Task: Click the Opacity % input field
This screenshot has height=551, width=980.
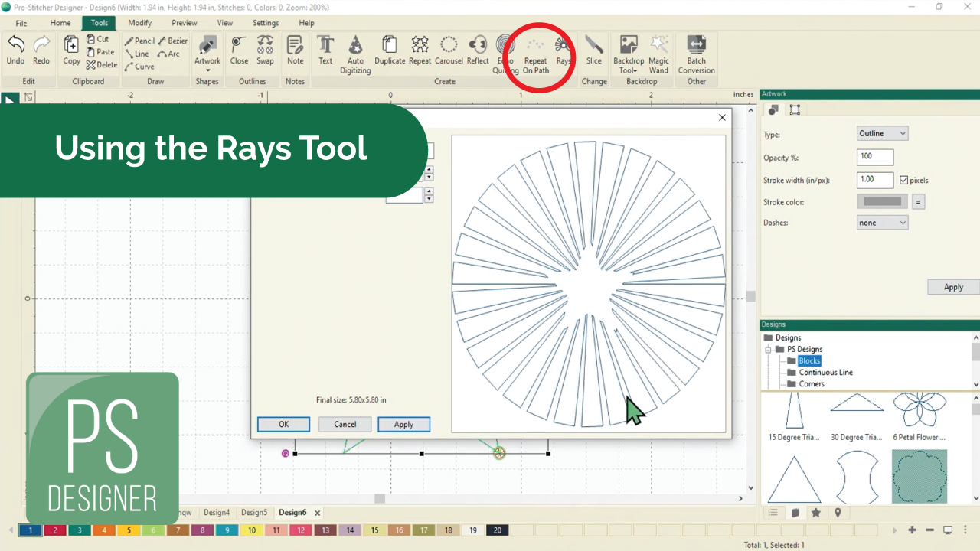Action: [875, 157]
